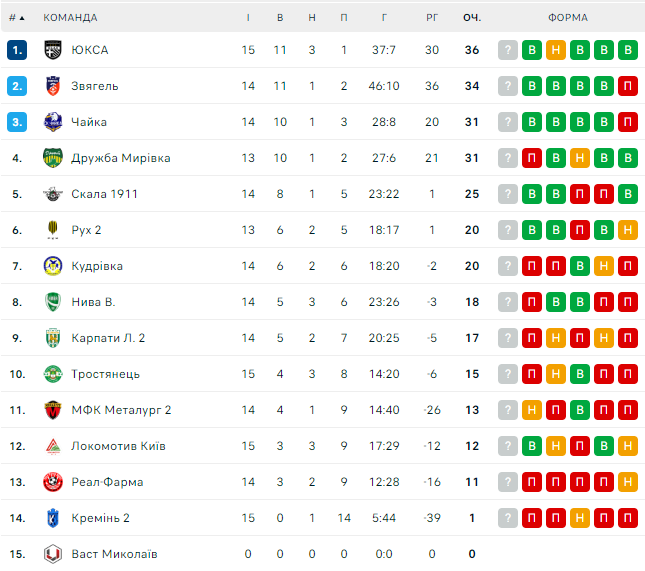
Task: Click the red П form badge for Звягель
Action: coord(628,86)
